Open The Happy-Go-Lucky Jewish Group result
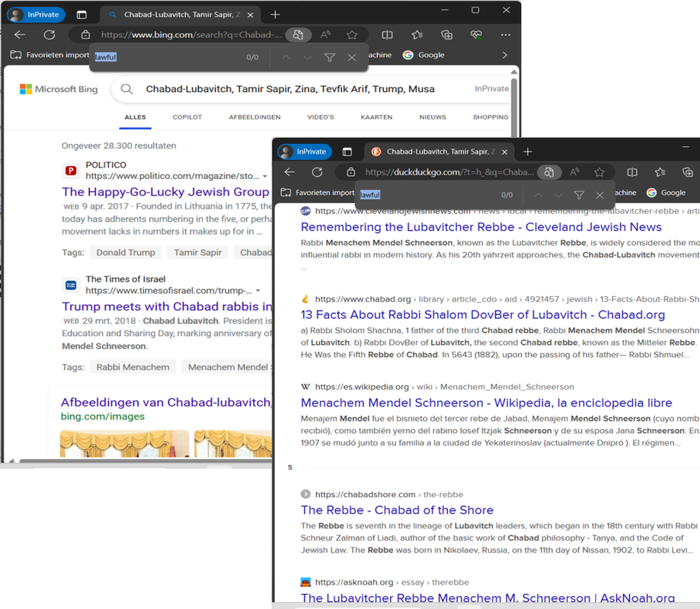This screenshot has width=700, height=609. (165, 192)
